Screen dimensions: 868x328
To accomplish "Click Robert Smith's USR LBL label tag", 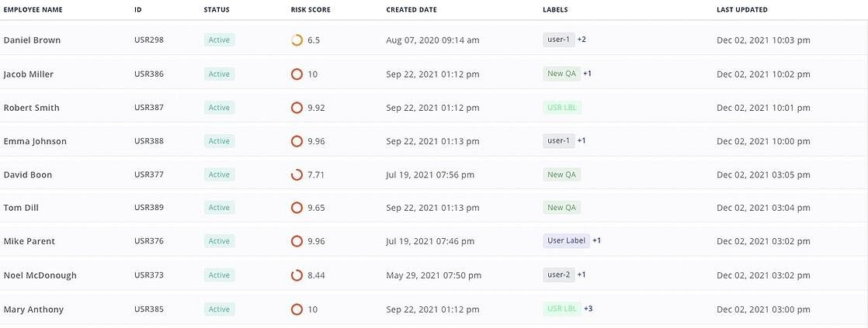I will click(x=563, y=107).
